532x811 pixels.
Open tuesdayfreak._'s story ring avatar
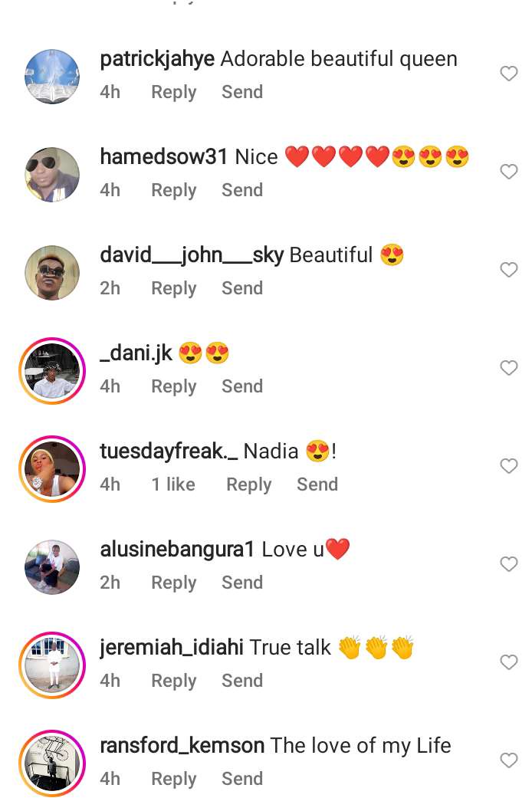52,469
